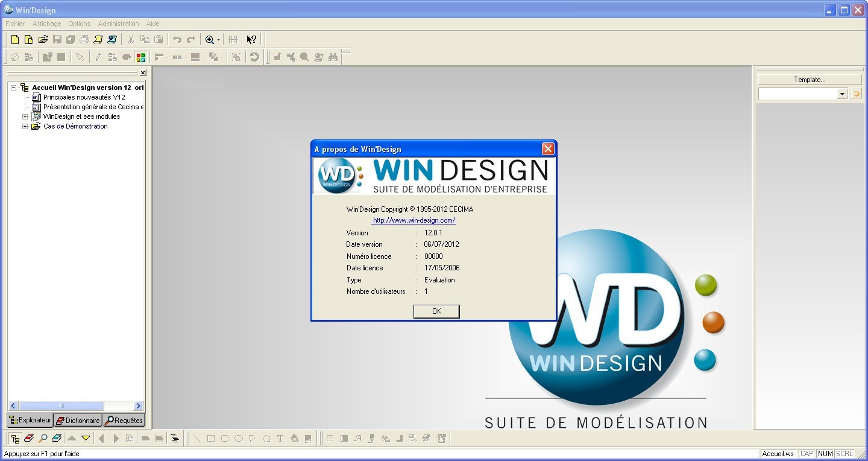This screenshot has height=461, width=868.
Task: Select the rounded rectangle drawing tool
Action: pos(225,439)
